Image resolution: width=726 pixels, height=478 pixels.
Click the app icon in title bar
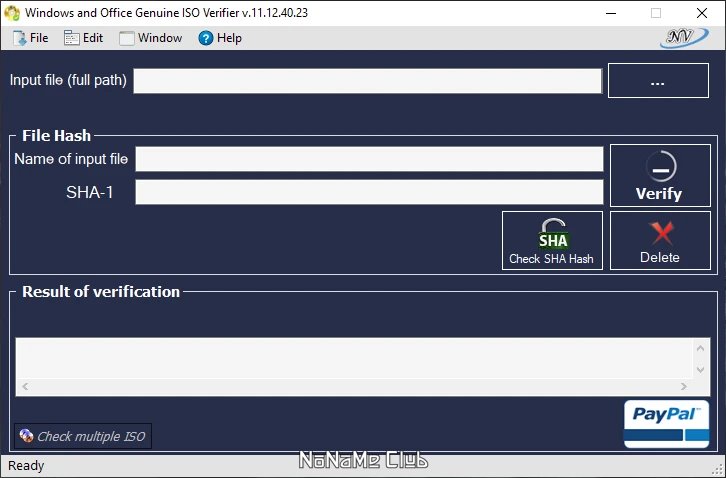(12, 13)
